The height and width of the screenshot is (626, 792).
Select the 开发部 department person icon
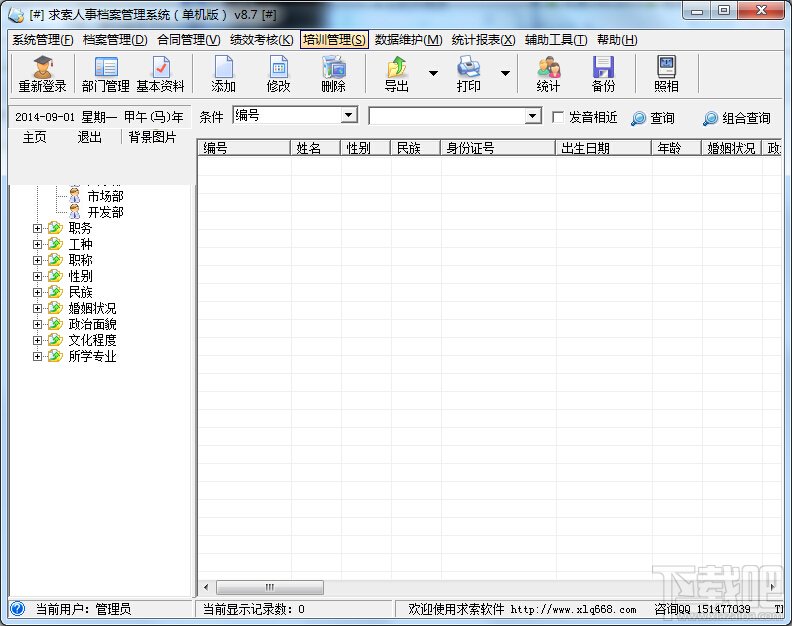point(75,212)
